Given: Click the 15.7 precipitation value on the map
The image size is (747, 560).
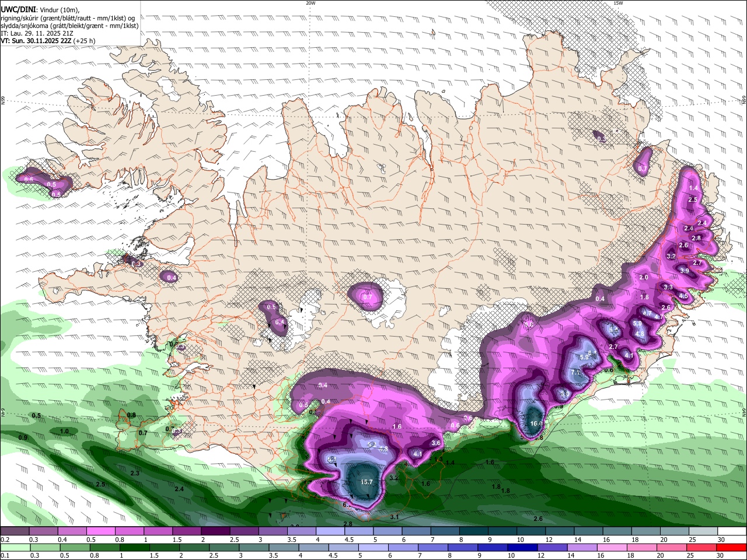Looking at the screenshot, I should tap(366, 482).
